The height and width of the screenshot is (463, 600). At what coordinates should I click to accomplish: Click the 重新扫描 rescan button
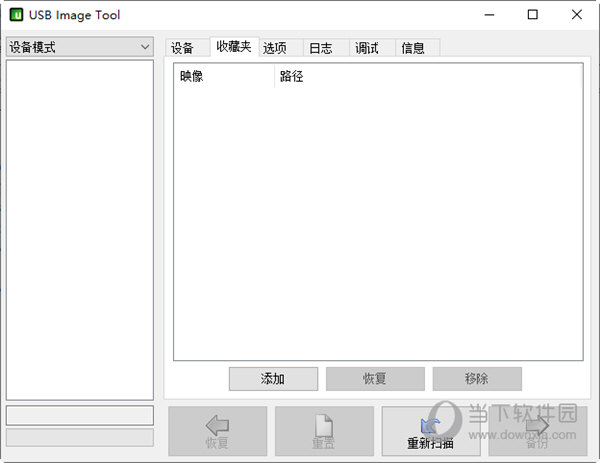click(431, 431)
